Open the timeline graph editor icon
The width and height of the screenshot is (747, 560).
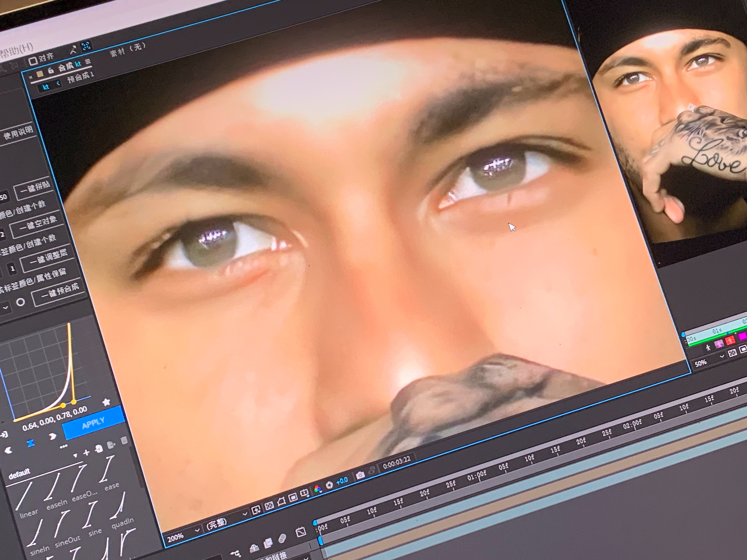301,532
